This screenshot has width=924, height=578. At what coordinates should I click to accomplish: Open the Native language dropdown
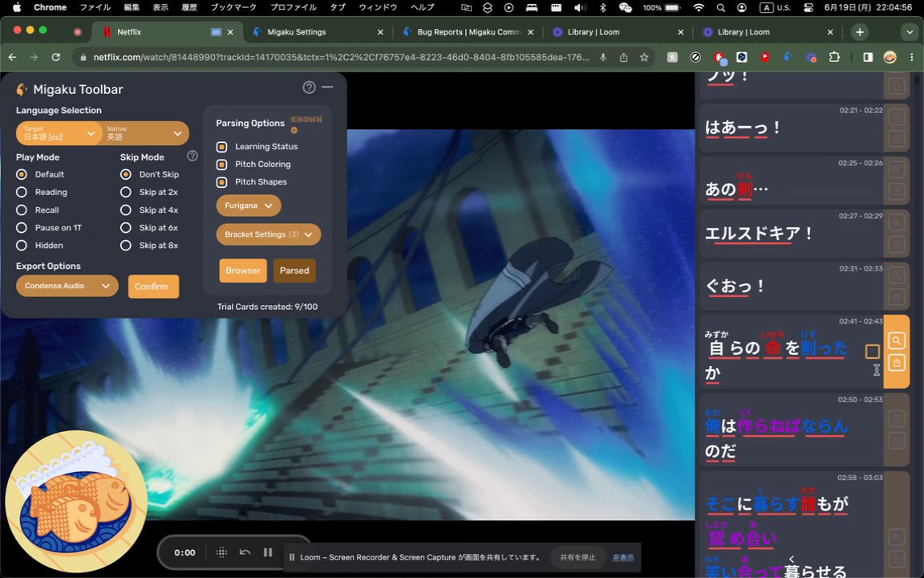pos(145,133)
